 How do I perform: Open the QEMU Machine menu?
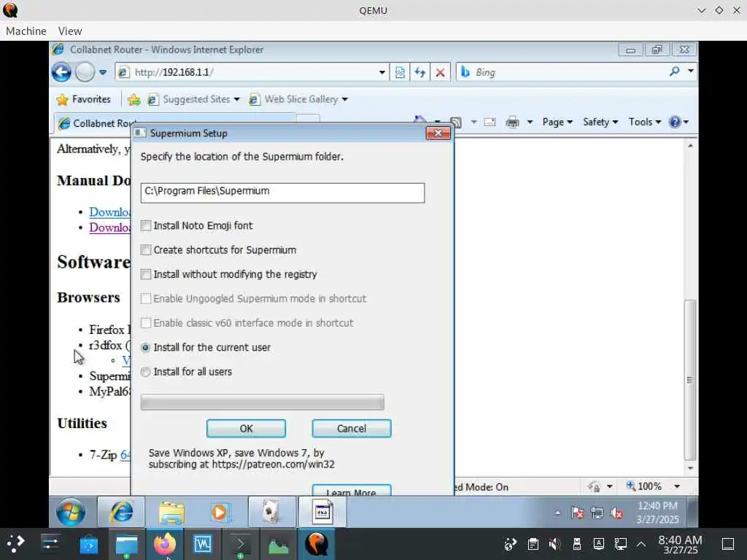click(x=26, y=31)
